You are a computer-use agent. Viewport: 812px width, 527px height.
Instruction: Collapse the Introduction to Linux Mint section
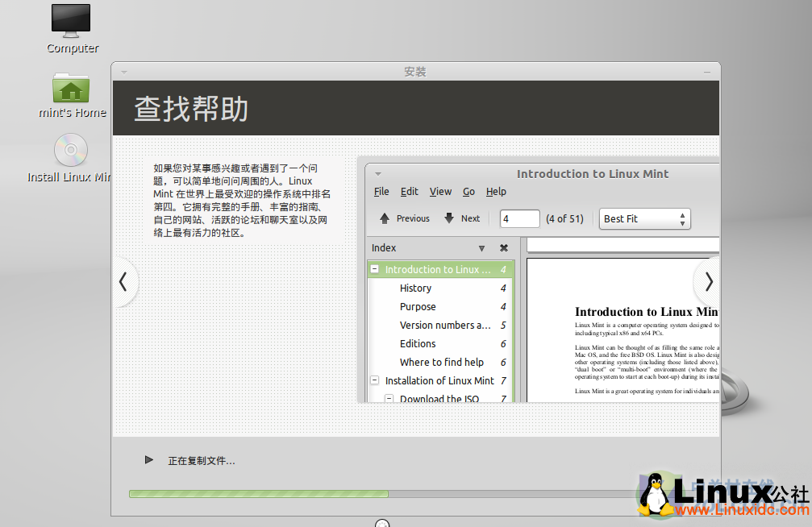coord(375,268)
